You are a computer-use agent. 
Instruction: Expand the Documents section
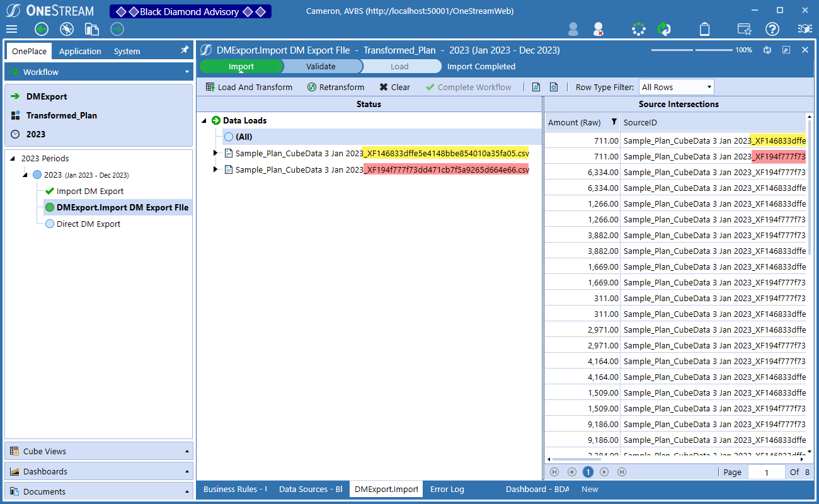[98, 491]
